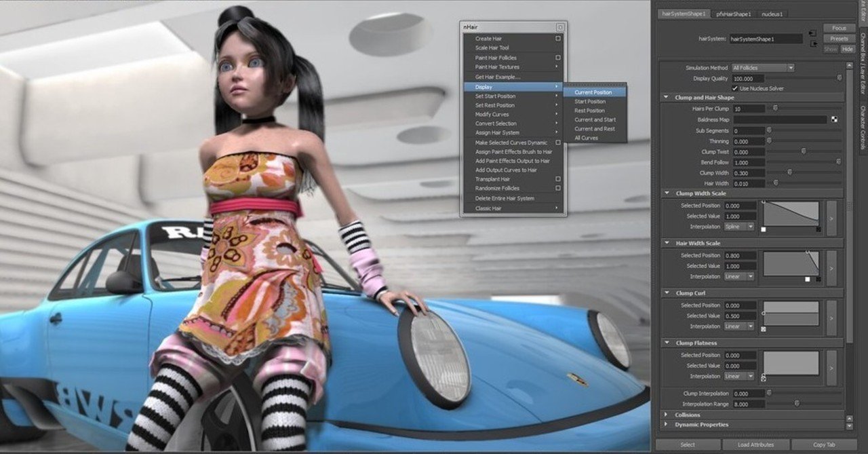The width and height of the screenshot is (868, 454).
Task: Open Transplant Hair option box
Action: (558, 179)
